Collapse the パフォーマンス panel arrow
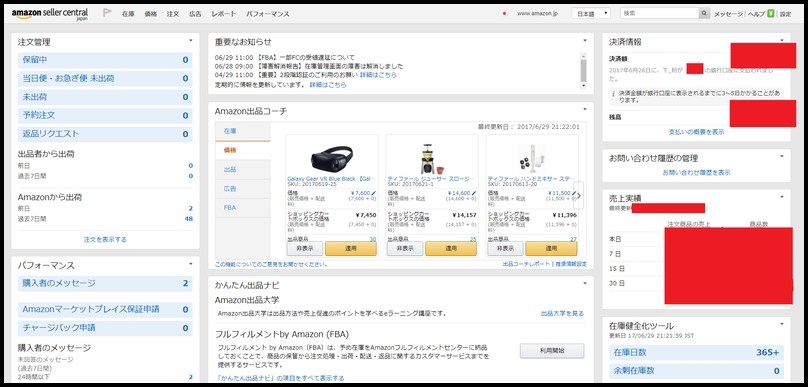Screen dimensions: 808x387 click(190, 264)
